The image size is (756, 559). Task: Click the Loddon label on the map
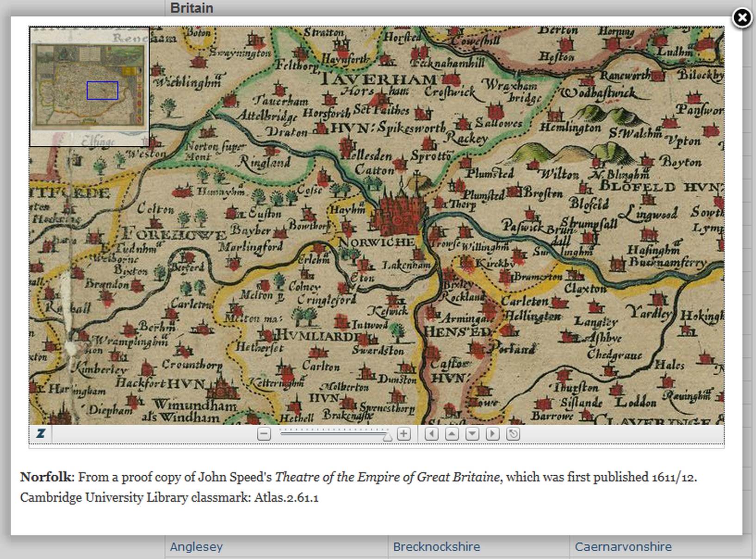(635, 402)
